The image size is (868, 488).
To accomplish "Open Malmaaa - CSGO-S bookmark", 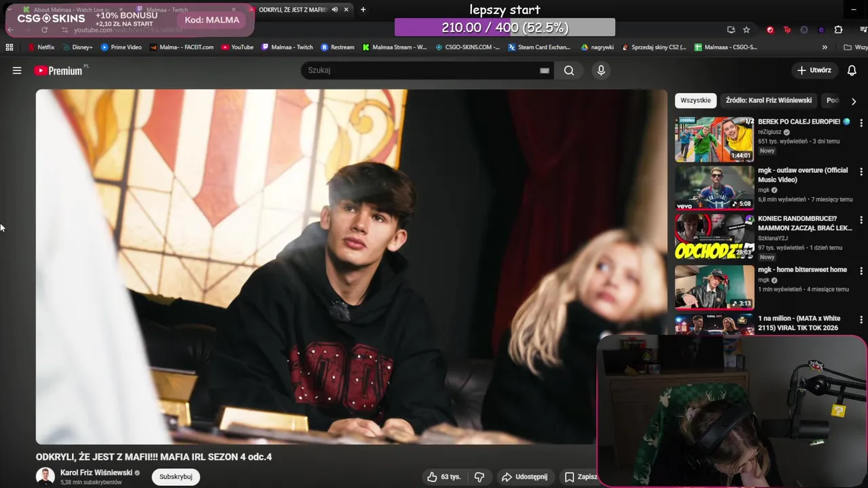I will pos(726,47).
